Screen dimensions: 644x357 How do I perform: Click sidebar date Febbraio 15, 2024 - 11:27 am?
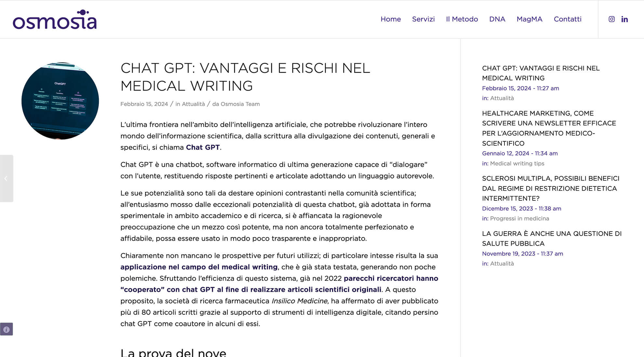tap(520, 88)
